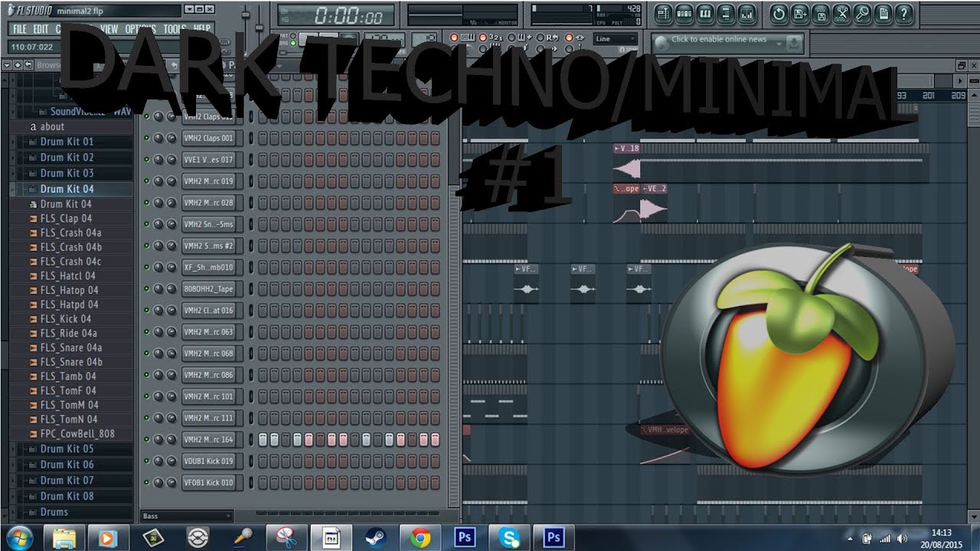
Task: Open Windows Explorer folder from taskbar
Action: click(x=63, y=538)
